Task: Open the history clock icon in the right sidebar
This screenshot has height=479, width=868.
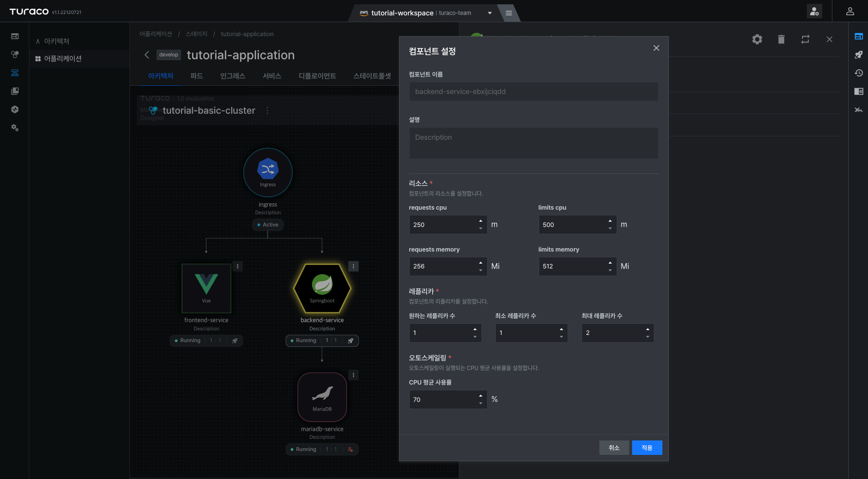Action: (x=858, y=73)
